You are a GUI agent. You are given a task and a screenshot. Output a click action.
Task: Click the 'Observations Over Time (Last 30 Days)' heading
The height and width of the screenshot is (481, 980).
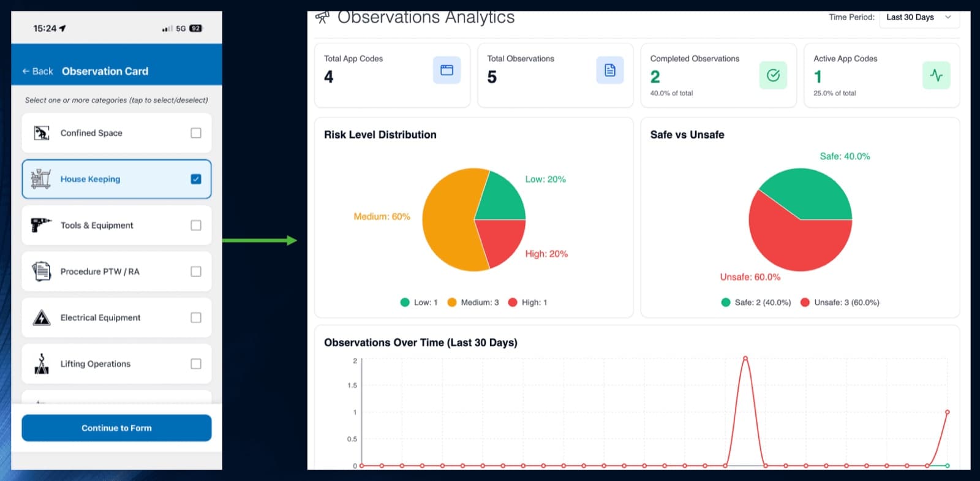coord(421,343)
